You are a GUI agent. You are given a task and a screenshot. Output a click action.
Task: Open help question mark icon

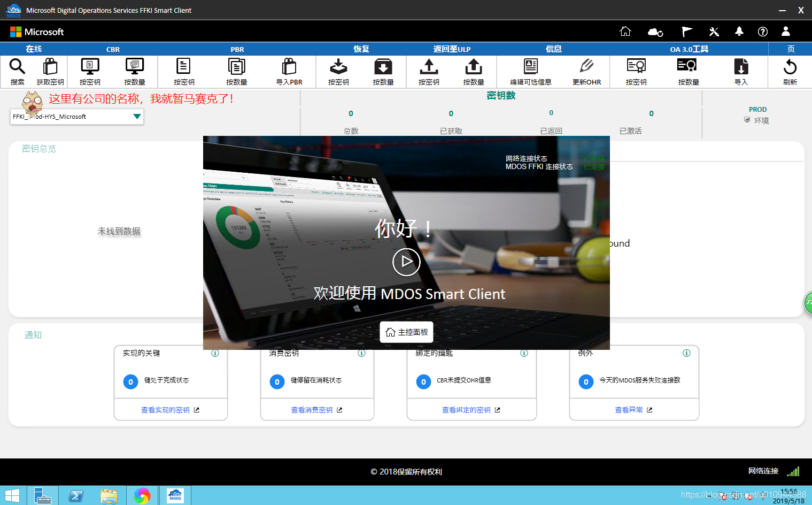[x=763, y=32]
